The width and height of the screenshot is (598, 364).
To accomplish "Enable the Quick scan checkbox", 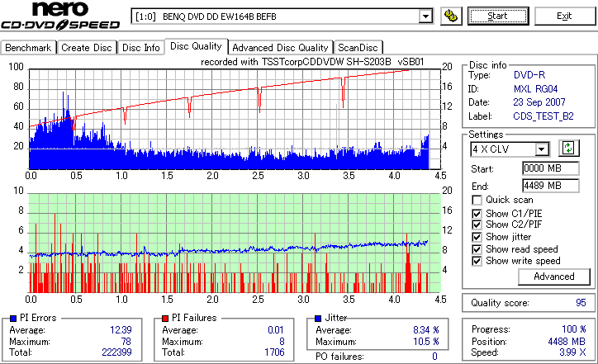I will pyautogui.click(x=477, y=200).
